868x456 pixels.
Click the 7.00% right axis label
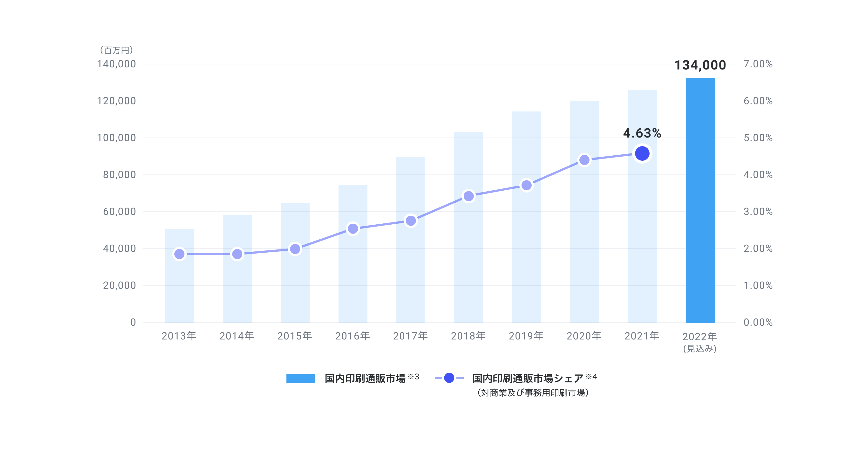[758, 64]
